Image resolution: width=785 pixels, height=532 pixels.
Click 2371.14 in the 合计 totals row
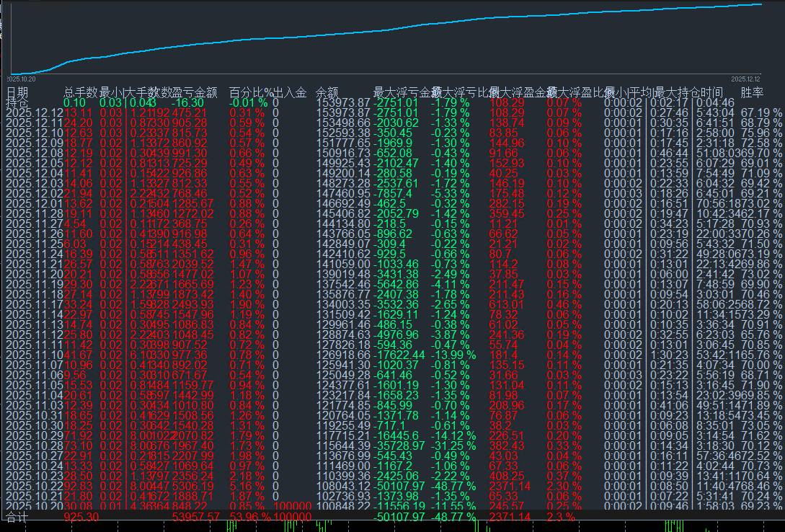pyautogui.click(x=509, y=517)
